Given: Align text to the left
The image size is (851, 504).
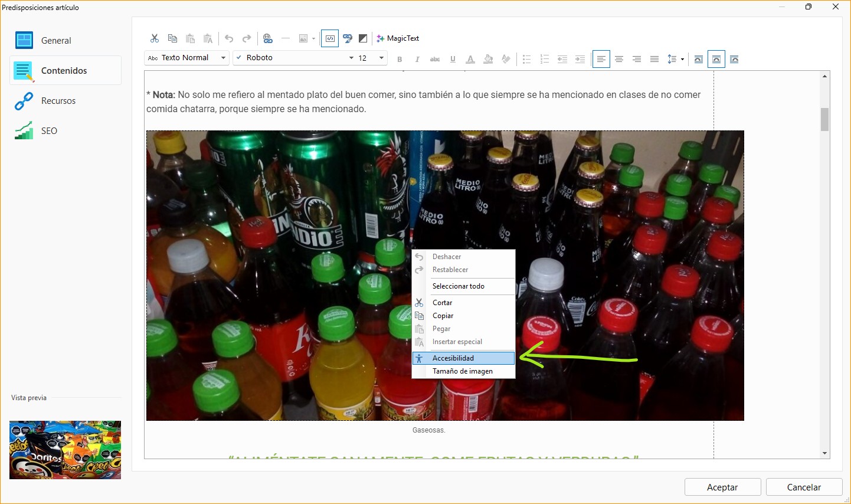Looking at the screenshot, I should point(601,59).
